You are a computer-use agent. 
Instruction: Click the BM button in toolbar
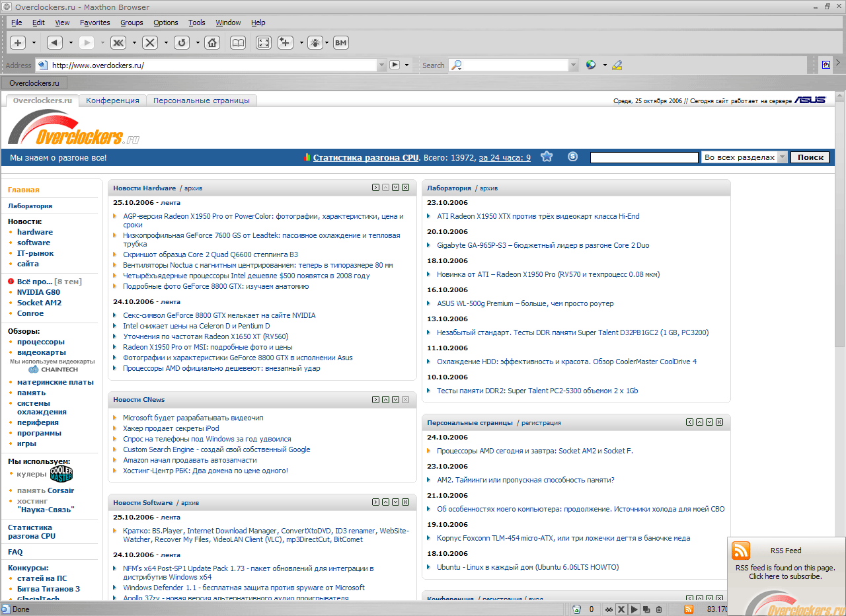340,43
